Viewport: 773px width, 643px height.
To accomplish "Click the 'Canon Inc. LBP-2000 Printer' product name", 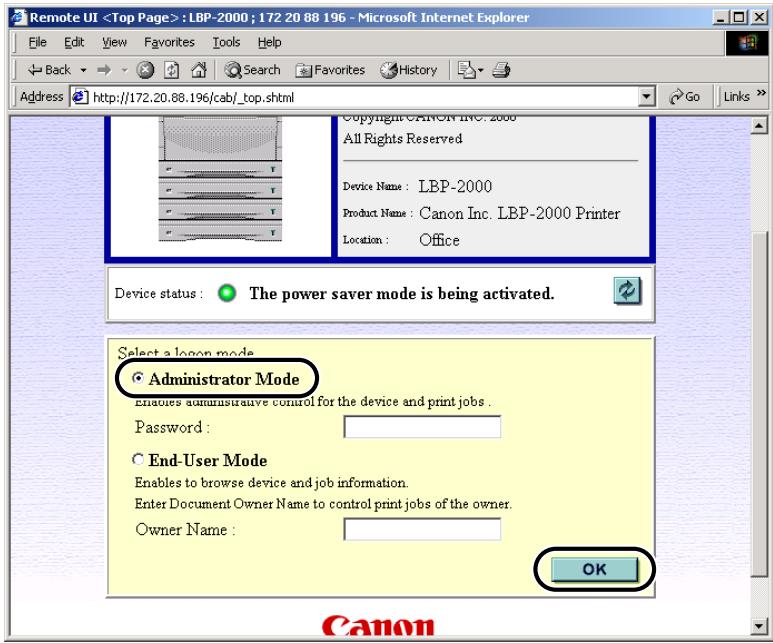I will click(x=520, y=214).
